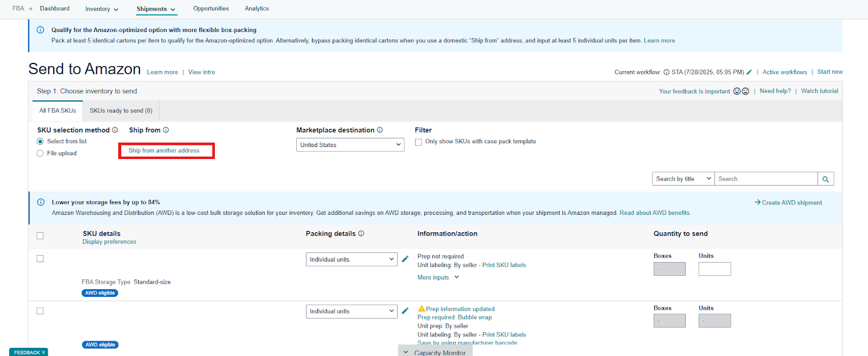The width and height of the screenshot is (868, 356).
Task: Enable Only show SKUs with case pack template
Action: coord(418,142)
